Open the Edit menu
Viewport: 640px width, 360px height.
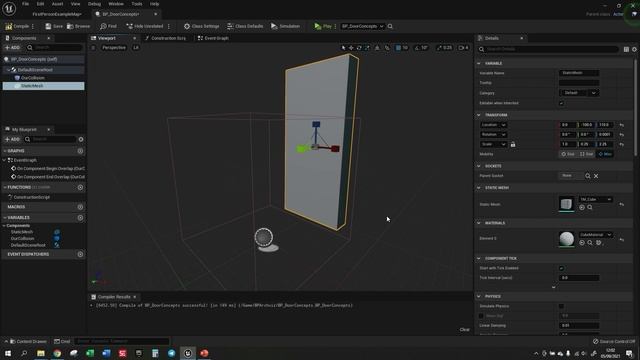click(x=40, y=4)
